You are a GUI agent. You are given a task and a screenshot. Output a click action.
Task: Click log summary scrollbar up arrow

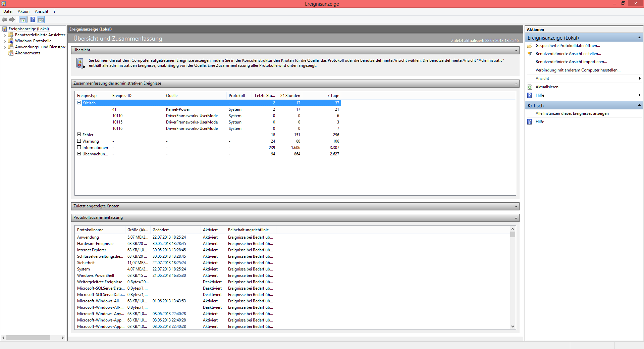click(x=513, y=229)
